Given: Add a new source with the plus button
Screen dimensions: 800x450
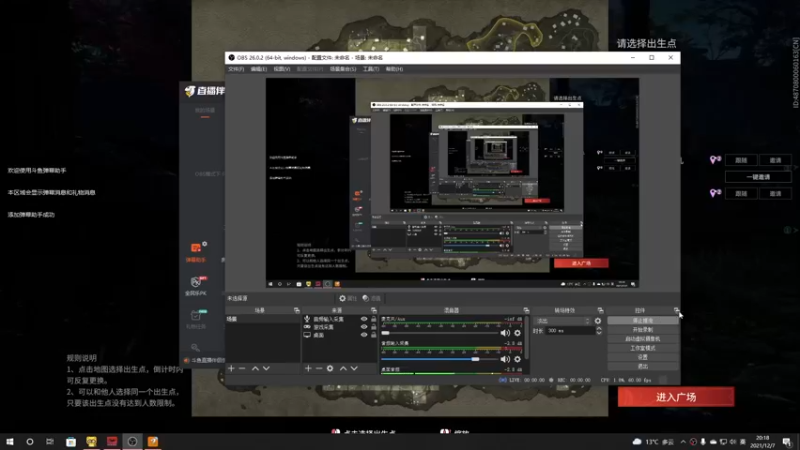Looking at the screenshot, I should [308, 368].
